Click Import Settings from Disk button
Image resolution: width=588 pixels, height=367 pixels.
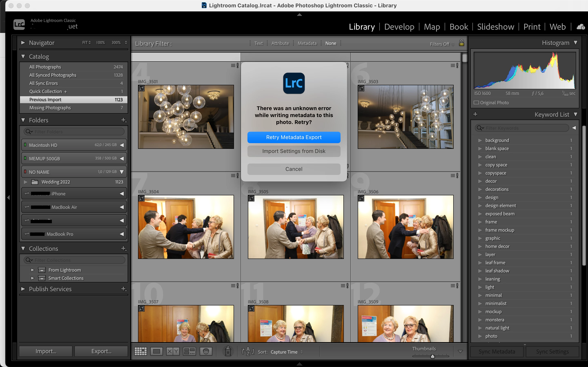click(x=294, y=151)
